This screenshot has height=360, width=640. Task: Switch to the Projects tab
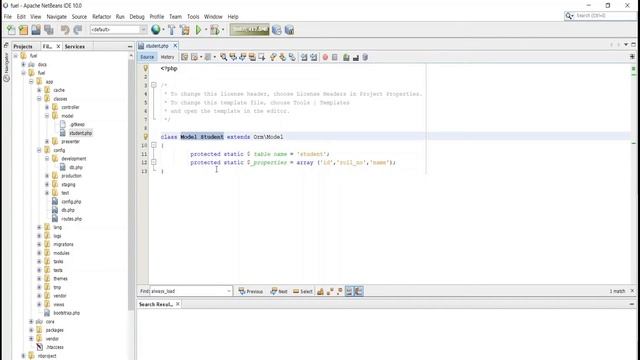[23, 47]
